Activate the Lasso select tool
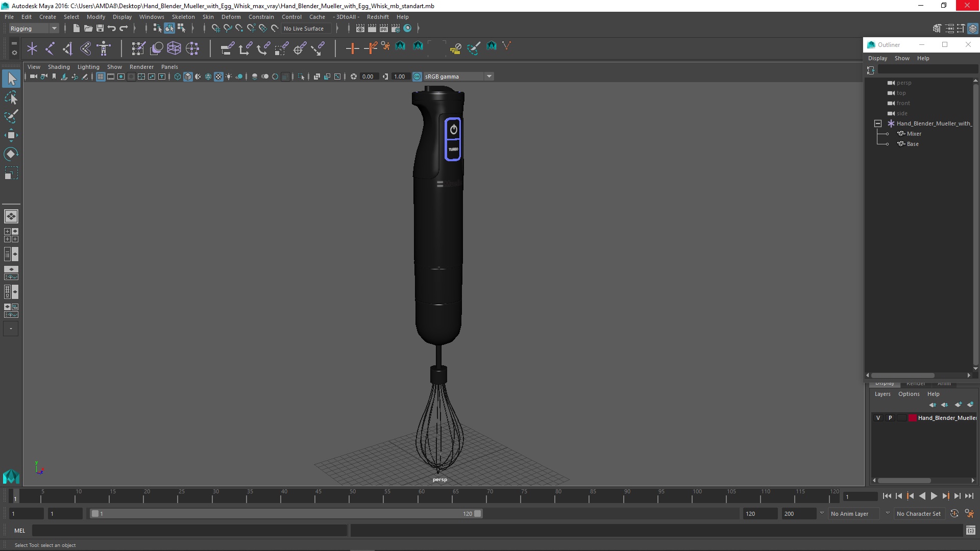 coord(11,97)
